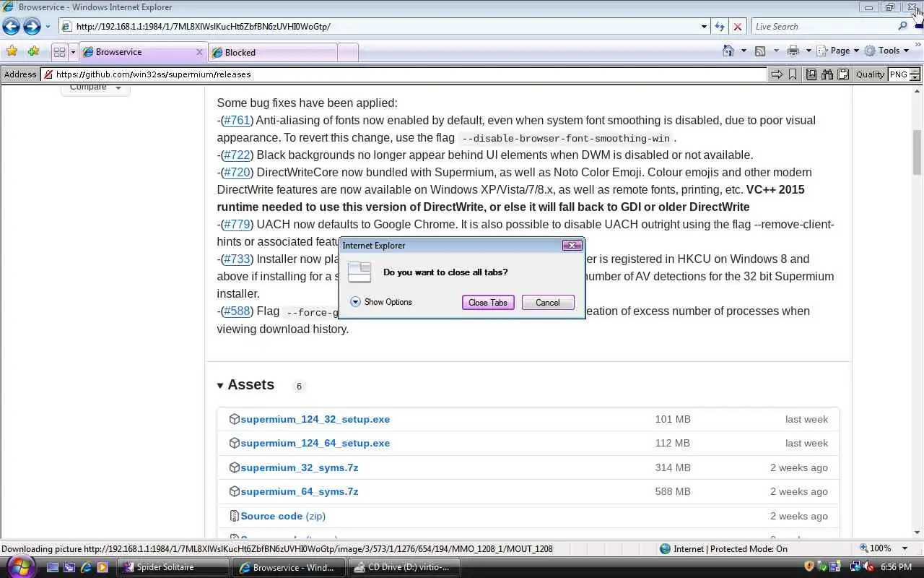Open issue link #720
Image resolution: width=924 pixels, height=578 pixels.
point(237,172)
